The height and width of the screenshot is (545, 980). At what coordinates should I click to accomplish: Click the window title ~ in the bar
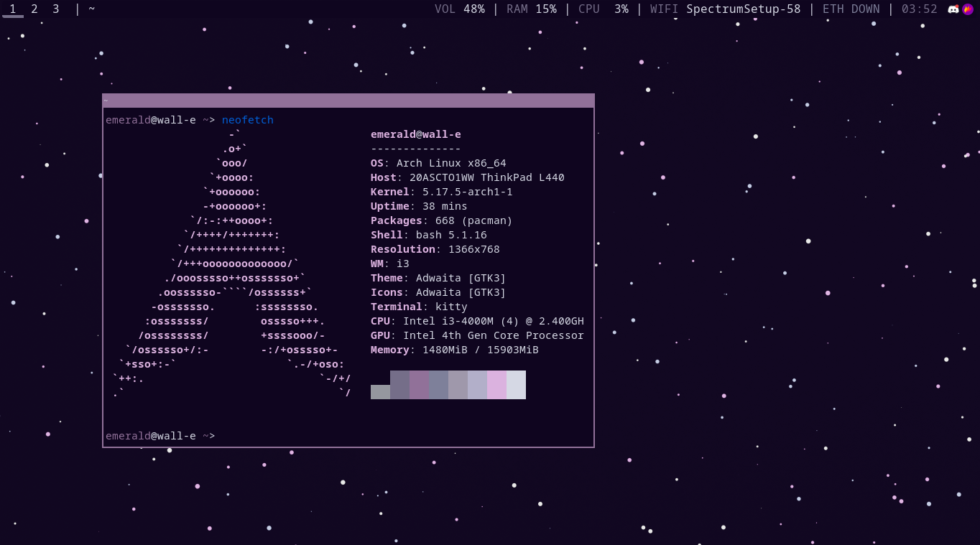(92, 9)
